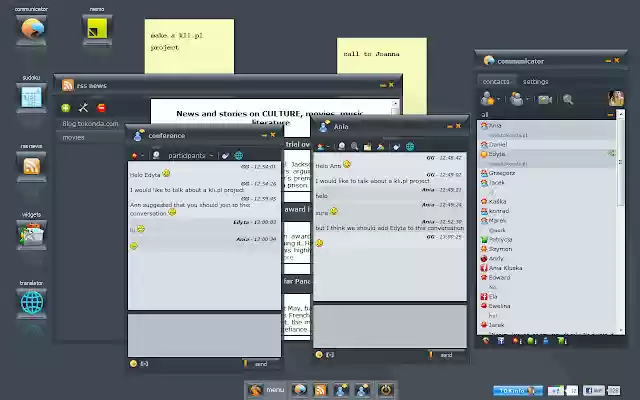Select contact Grzegorz in communicator list
Image resolution: width=640 pixels, height=400 pixels.
point(547,173)
